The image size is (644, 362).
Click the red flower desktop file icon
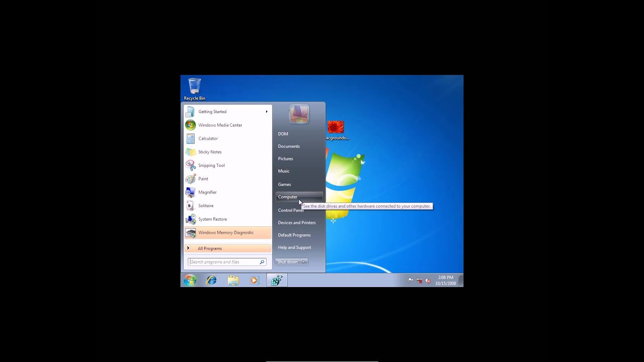pos(336,127)
